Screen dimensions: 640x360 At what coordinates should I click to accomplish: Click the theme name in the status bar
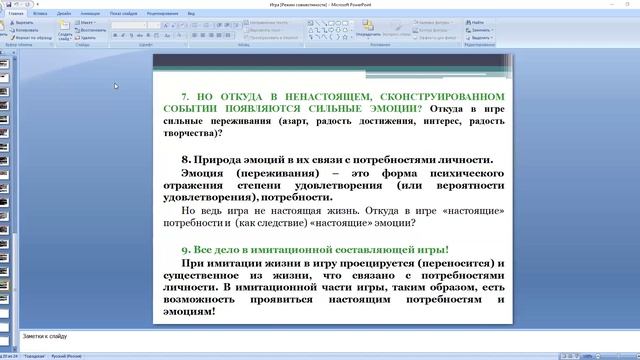point(34,356)
